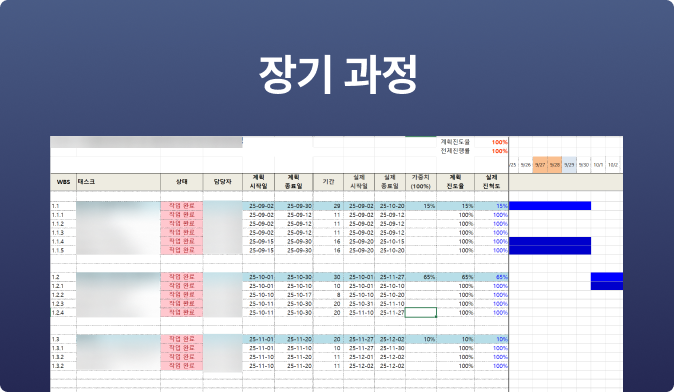Click the 계획 시작일 column header
Viewport: 674px width, 392px height.
coord(258,182)
